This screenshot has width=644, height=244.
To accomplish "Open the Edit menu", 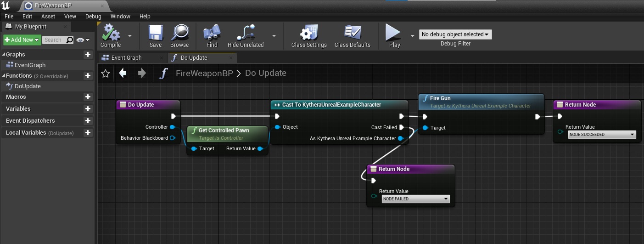I will (x=27, y=16).
